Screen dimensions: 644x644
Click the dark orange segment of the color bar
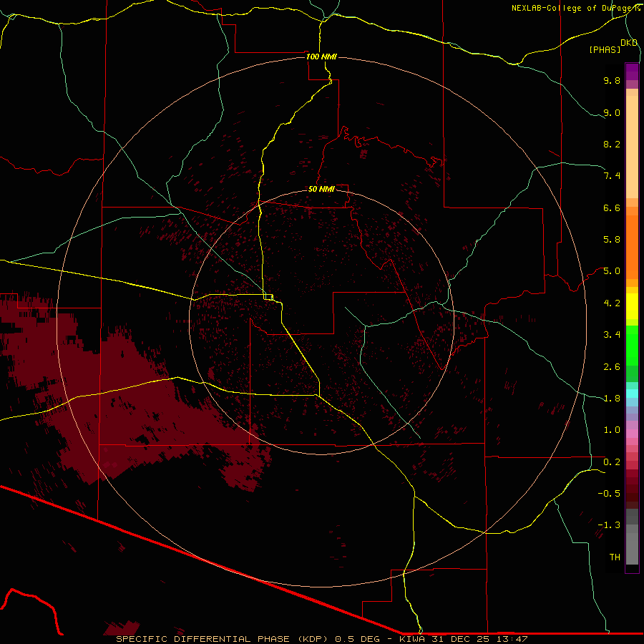click(632, 248)
